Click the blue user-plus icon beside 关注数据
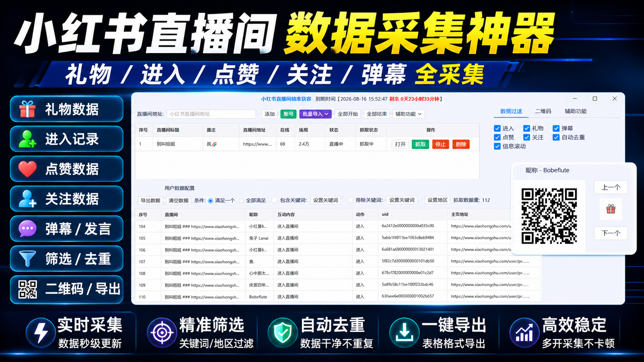Image resolution: width=644 pixels, height=362 pixels. (27, 199)
